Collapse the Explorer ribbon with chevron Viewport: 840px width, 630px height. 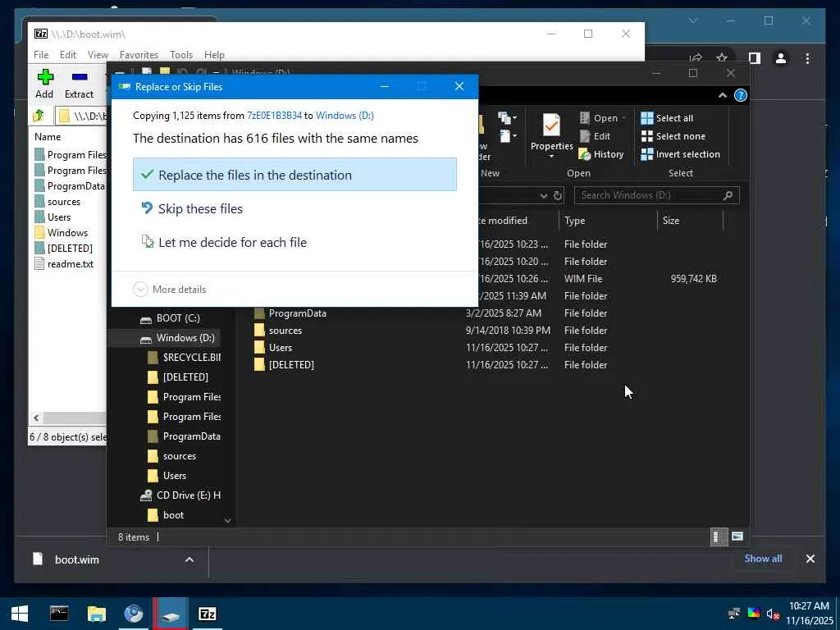point(722,95)
